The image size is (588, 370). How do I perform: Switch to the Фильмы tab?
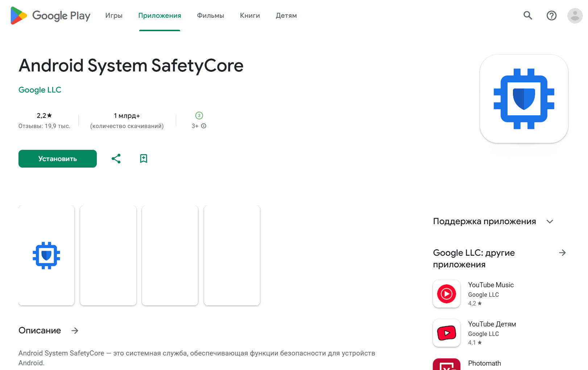pos(210,16)
